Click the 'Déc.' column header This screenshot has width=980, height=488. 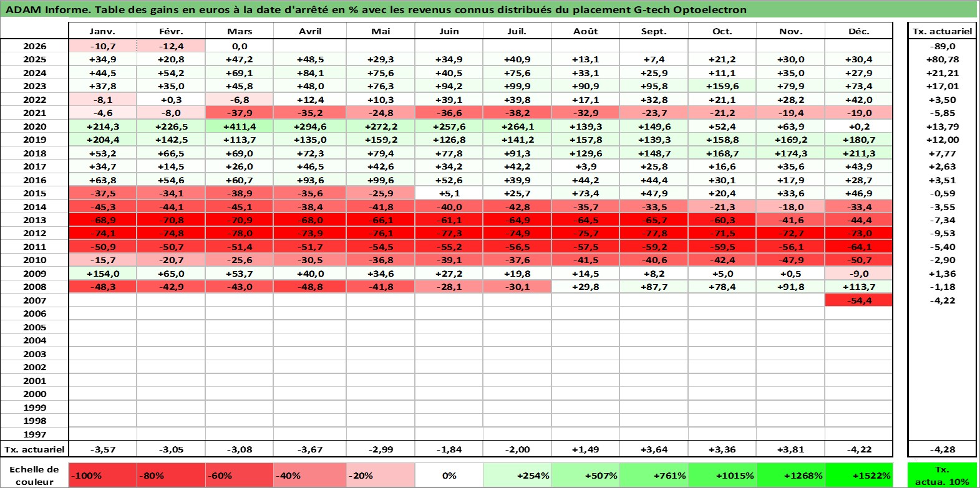coord(859,31)
